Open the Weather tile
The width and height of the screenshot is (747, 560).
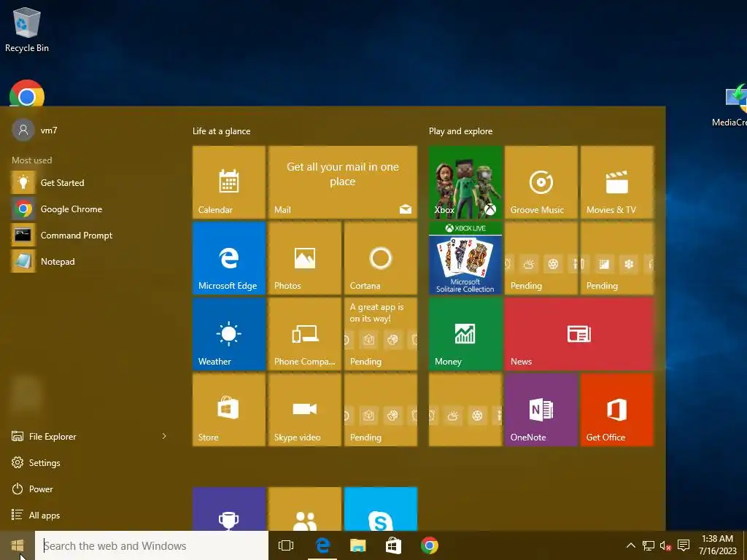[228, 333]
